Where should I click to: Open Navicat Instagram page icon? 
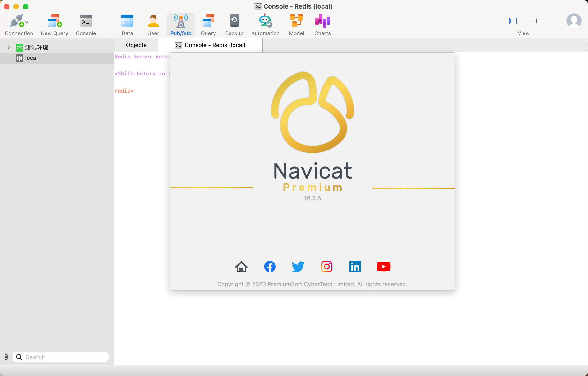(327, 267)
